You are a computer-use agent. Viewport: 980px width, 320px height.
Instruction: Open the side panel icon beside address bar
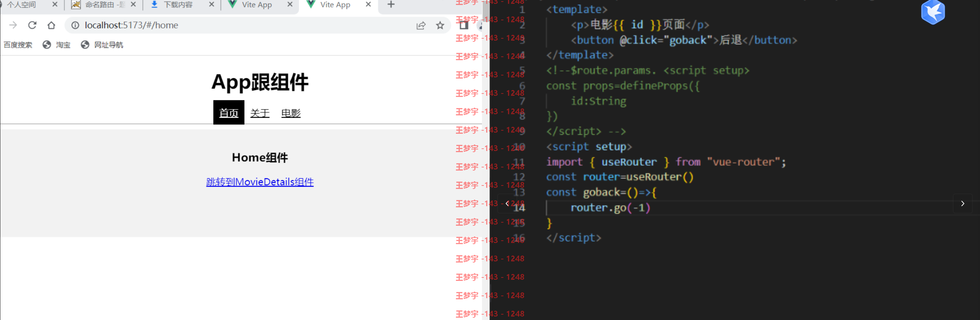point(464,25)
